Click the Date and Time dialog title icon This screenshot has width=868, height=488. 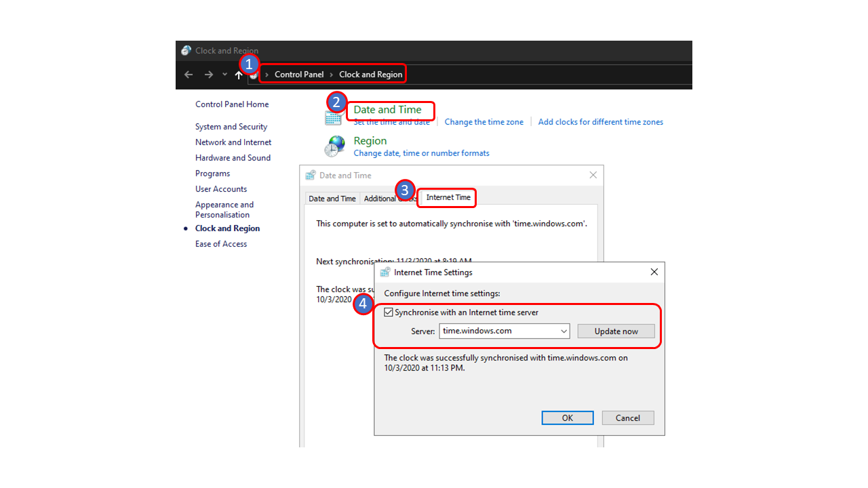[311, 175]
